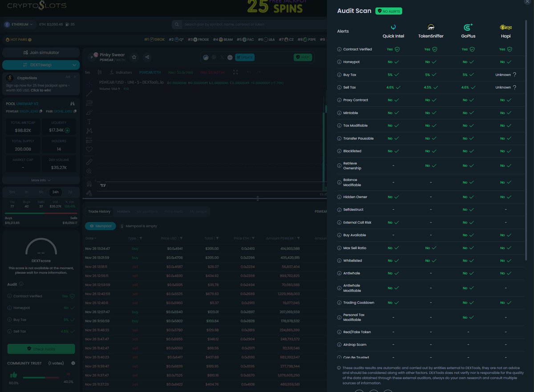Open info icon beside Transfer Pausable
The height and width of the screenshot is (392, 534).
339,138
